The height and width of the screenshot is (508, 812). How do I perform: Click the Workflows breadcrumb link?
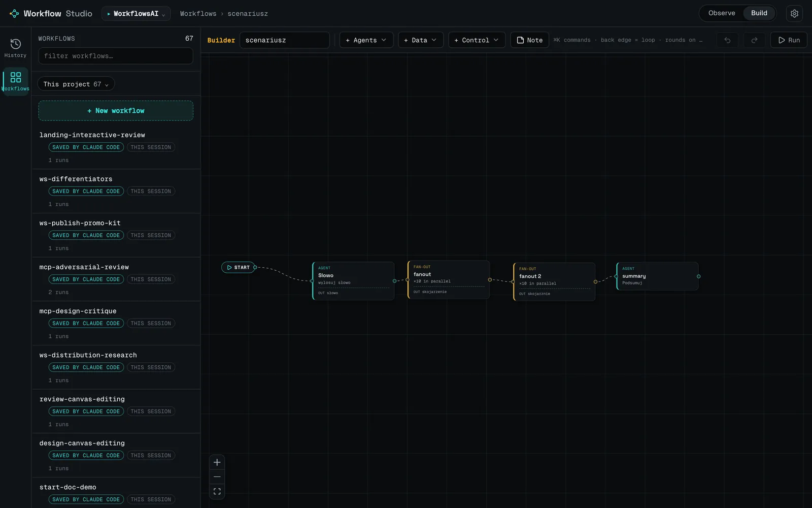click(x=198, y=14)
